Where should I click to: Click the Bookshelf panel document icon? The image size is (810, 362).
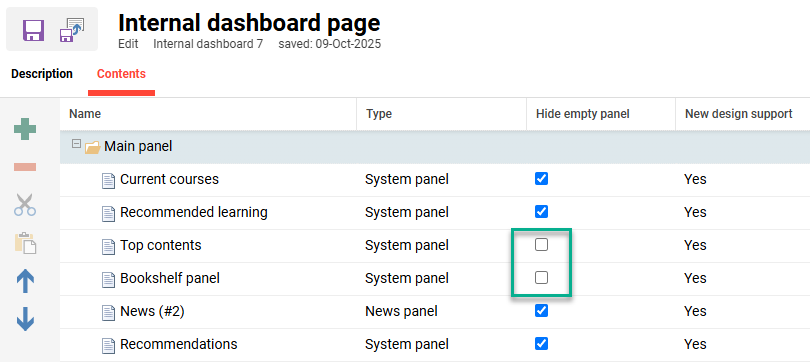[108, 279]
